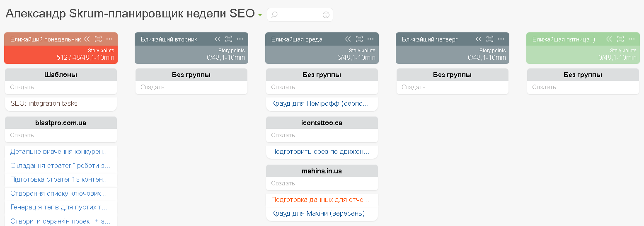Open three-dots menu of Ближайший понедельник column
The image size is (644, 226).
point(109,39)
